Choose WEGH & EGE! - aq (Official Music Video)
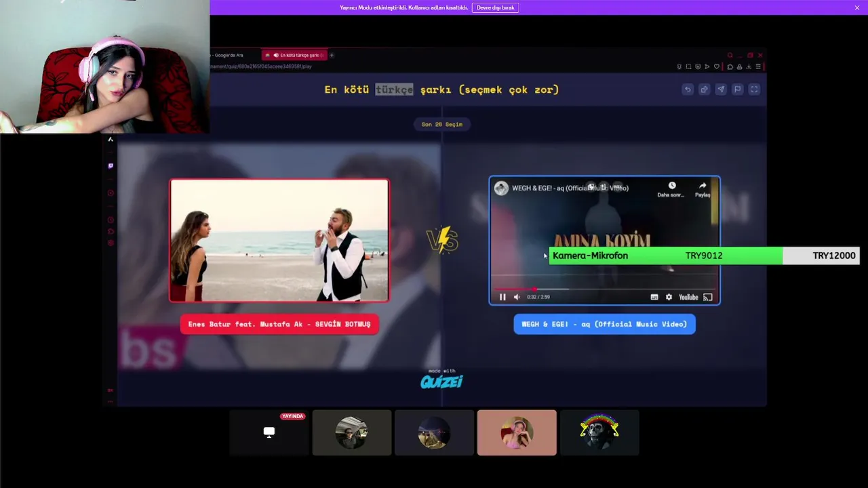The height and width of the screenshot is (488, 868). tap(604, 324)
